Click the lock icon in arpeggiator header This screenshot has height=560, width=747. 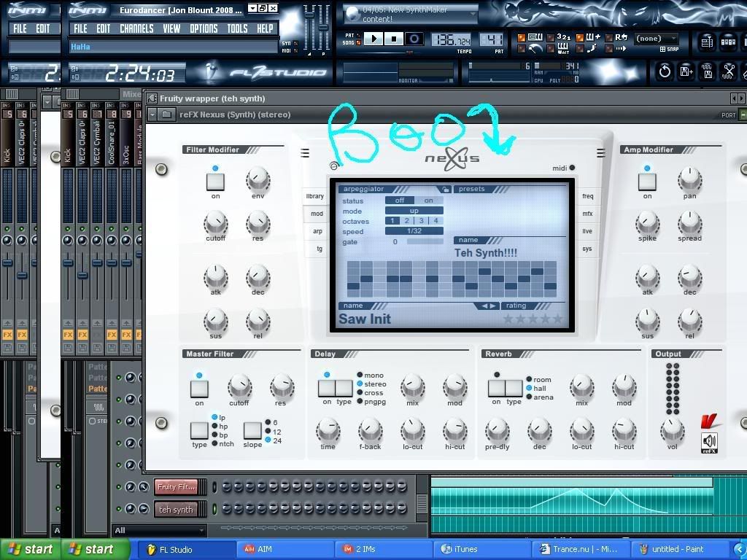445,189
